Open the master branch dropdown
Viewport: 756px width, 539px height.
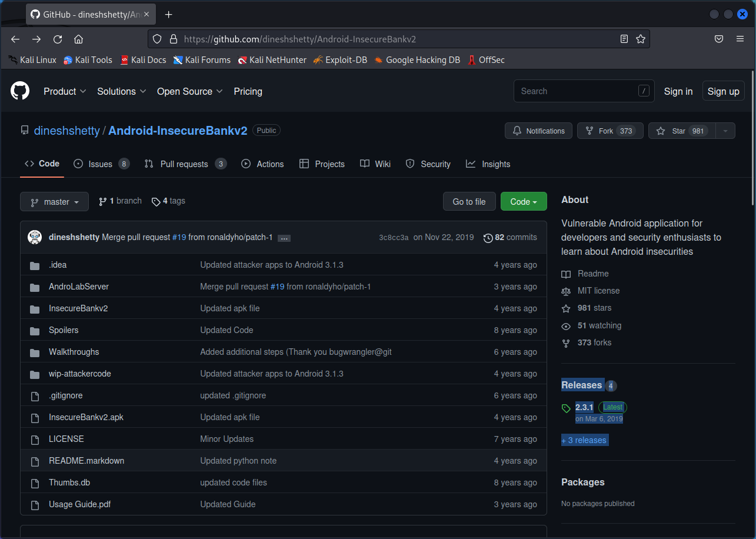[x=54, y=202]
